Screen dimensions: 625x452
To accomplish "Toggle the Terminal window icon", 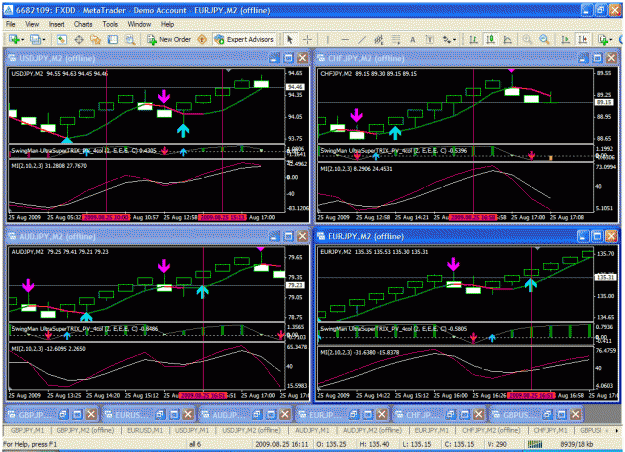I will click(x=113, y=39).
